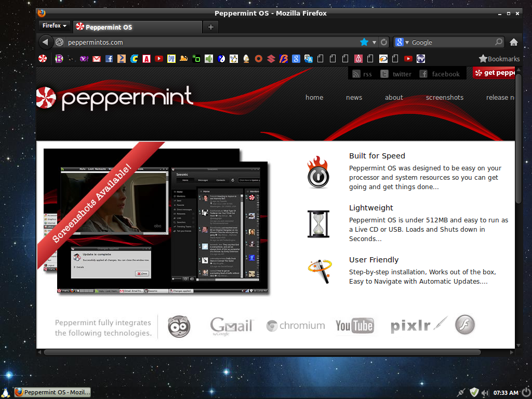532x399 pixels.
Task: Open the second YouTube bookmark near tv
Action: tap(408, 59)
